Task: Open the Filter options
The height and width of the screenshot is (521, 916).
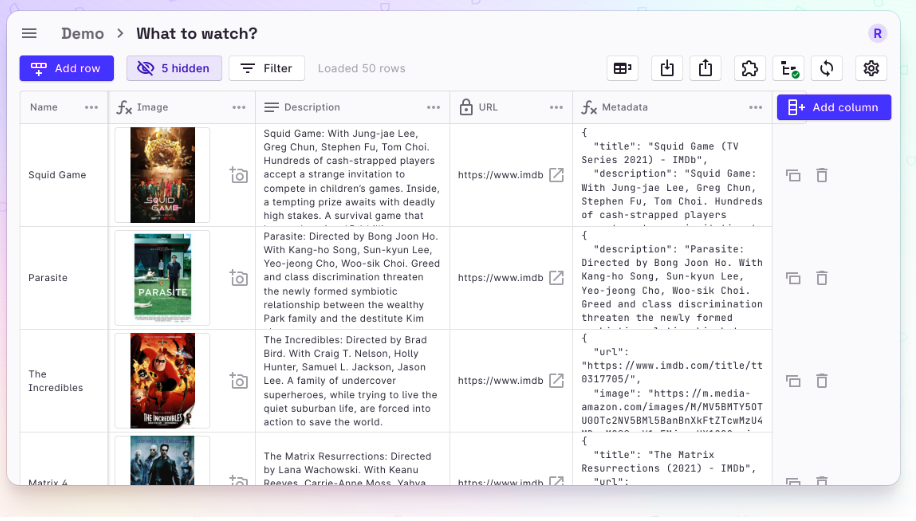Action: click(267, 68)
